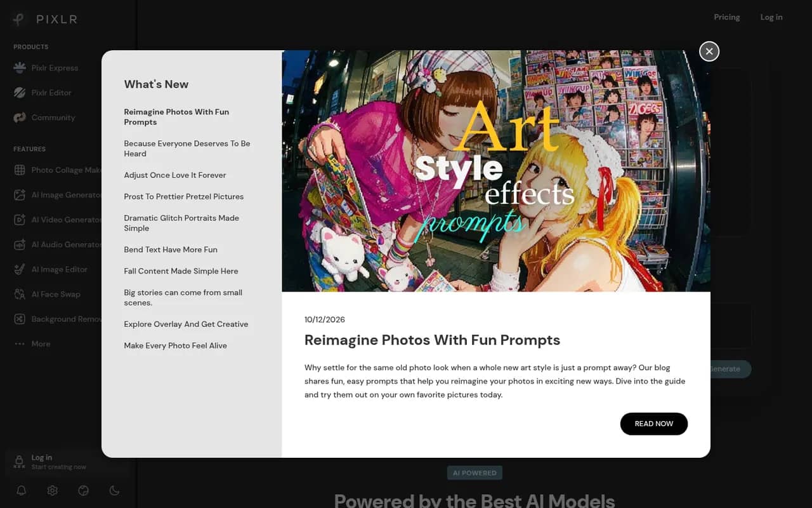Open 'Explore Overlay And Get Creative' entry
This screenshot has height=508, width=812.
point(186,324)
